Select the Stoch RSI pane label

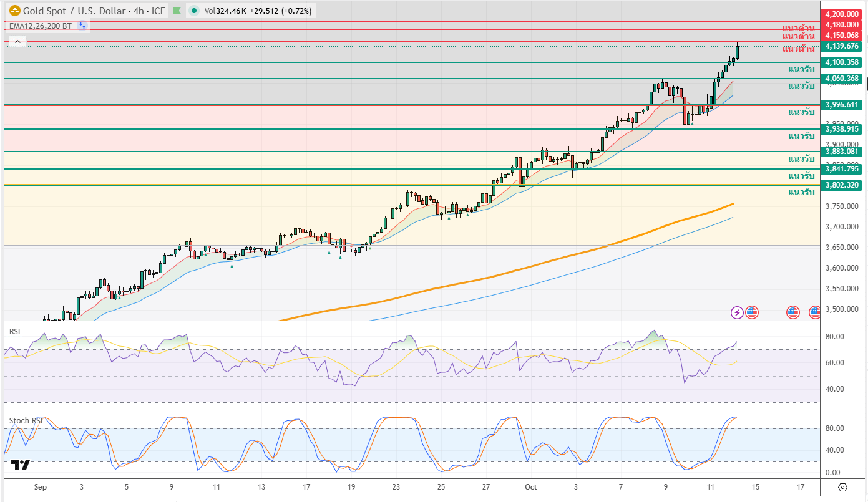(x=26, y=421)
